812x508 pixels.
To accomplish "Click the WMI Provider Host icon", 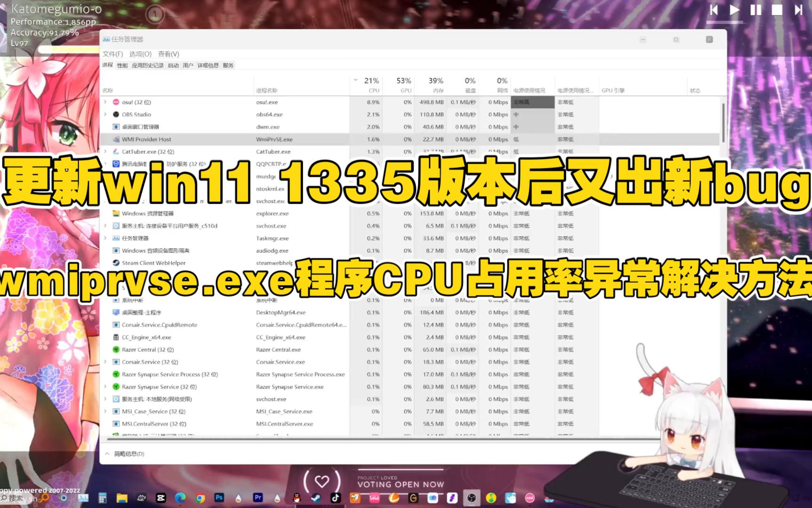I will pyautogui.click(x=116, y=139).
